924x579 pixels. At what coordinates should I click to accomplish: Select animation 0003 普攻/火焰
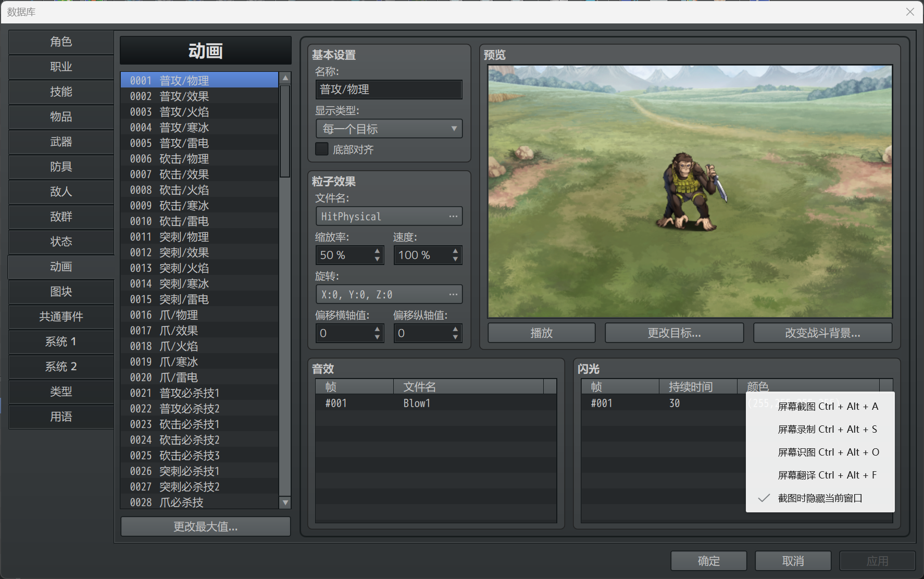point(200,112)
